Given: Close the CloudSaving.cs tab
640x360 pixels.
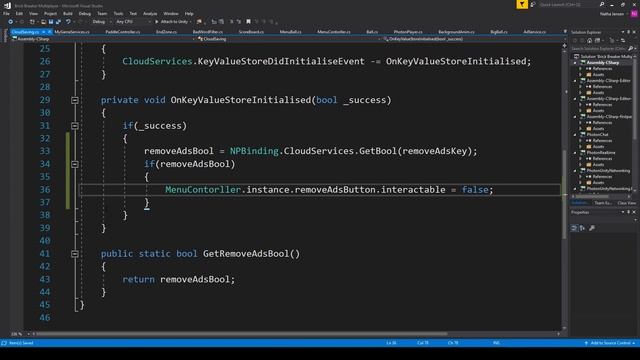Looking at the screenshot, I should pos(49,32).
